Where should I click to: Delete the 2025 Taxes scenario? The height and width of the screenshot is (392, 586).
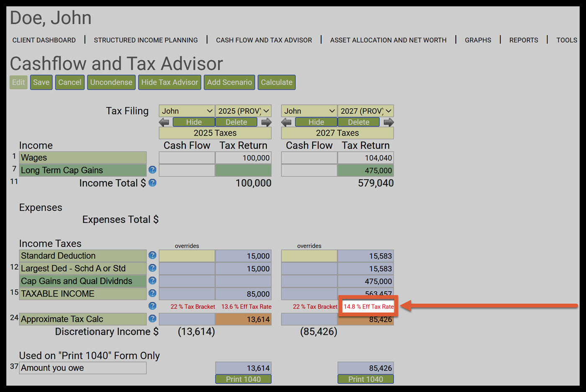point(236,122)
